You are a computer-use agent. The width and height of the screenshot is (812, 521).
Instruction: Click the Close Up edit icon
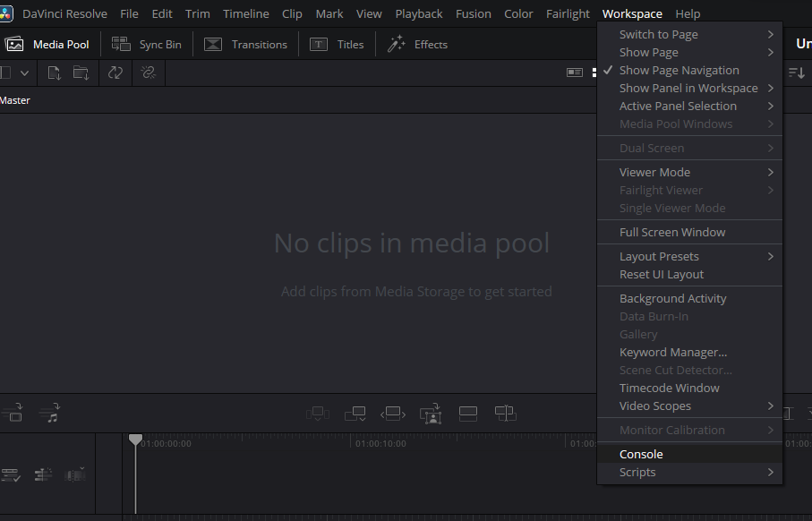(432, 414)
